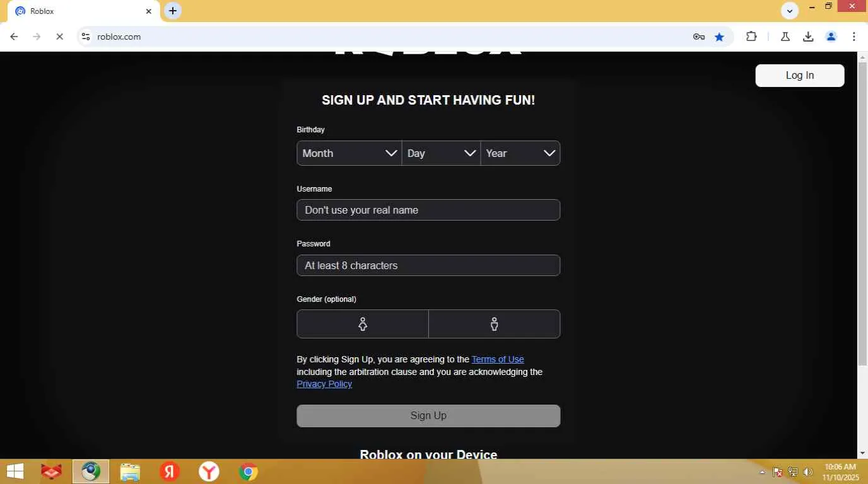Open the red Yandex Я taskbar icon
Viewport: 868px width, 484px height.
169,471
